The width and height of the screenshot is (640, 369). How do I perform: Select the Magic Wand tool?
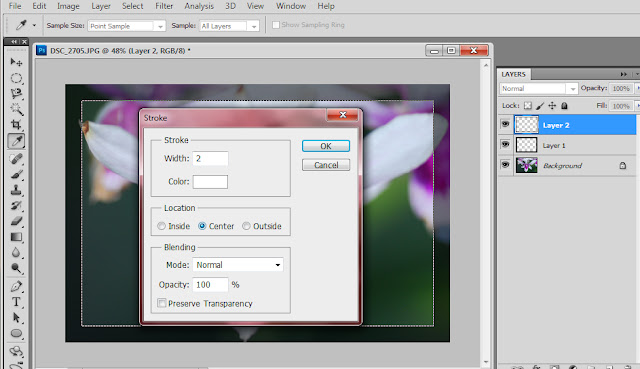click(x=16, y=109)
